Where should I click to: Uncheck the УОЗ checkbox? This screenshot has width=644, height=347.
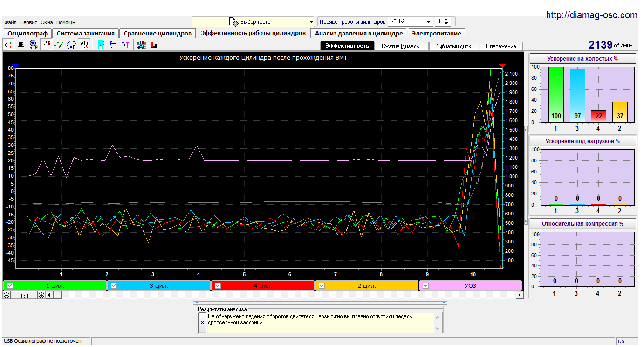[425, 286]
